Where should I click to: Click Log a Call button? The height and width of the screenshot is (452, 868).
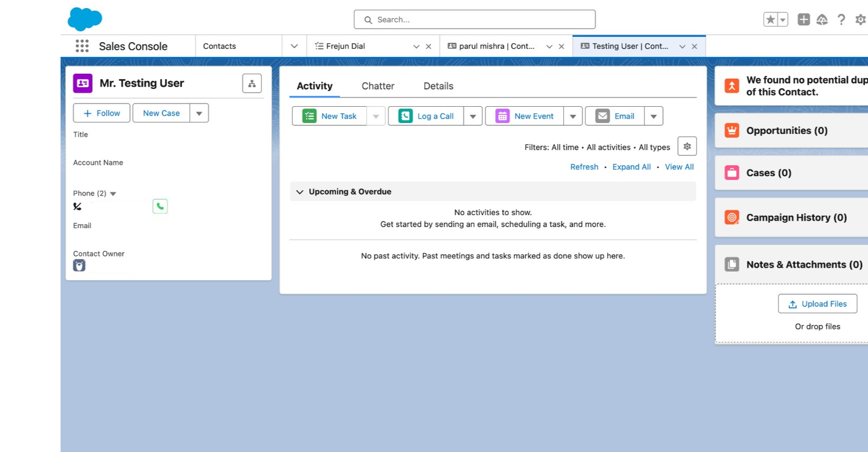pyautogui.click(x=426, y=116)
